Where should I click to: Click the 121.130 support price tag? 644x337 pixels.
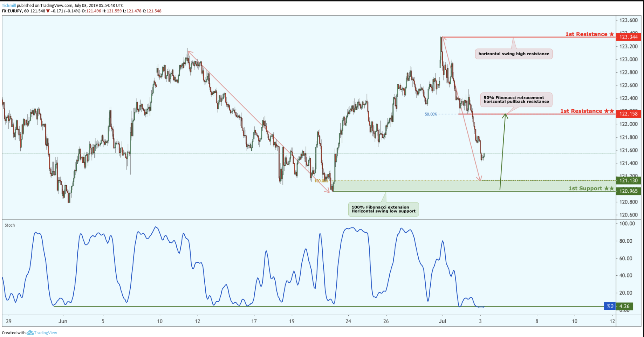pos(629,180)
